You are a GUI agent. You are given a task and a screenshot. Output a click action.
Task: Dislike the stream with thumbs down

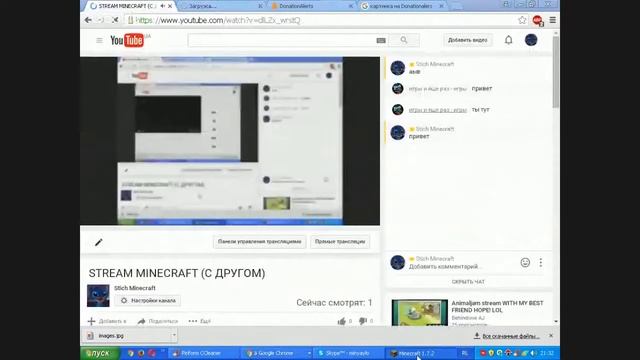(362, 321)
